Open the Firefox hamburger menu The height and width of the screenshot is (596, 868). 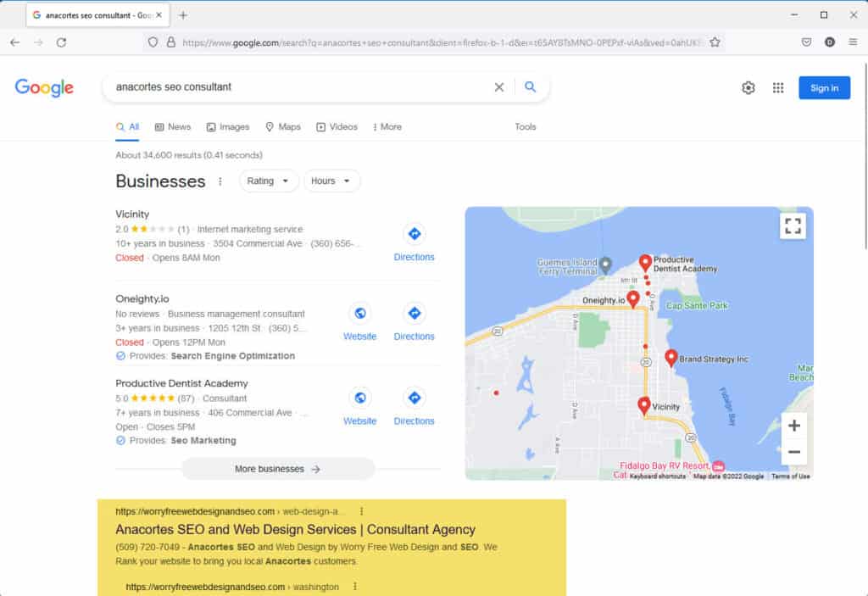pos(853,42)
